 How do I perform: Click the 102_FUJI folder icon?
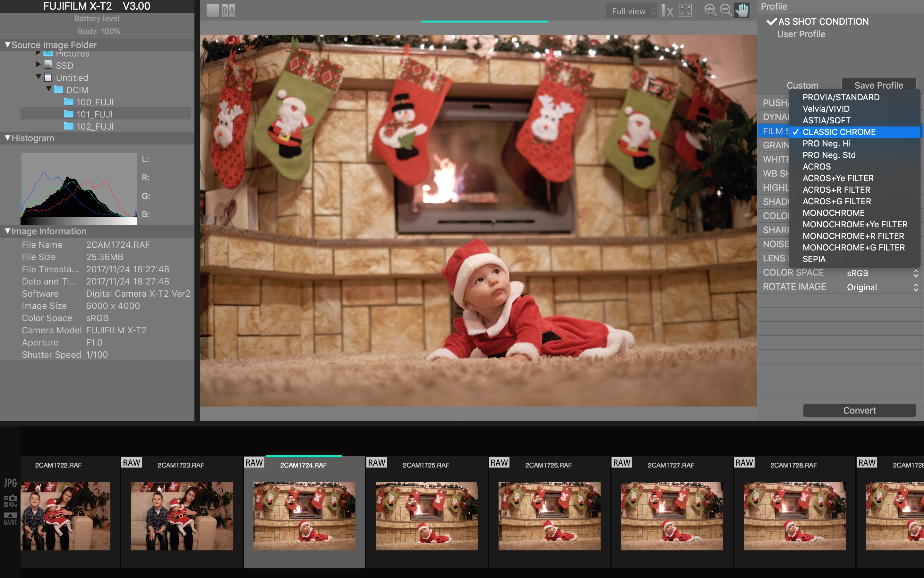tap(69, 126)
